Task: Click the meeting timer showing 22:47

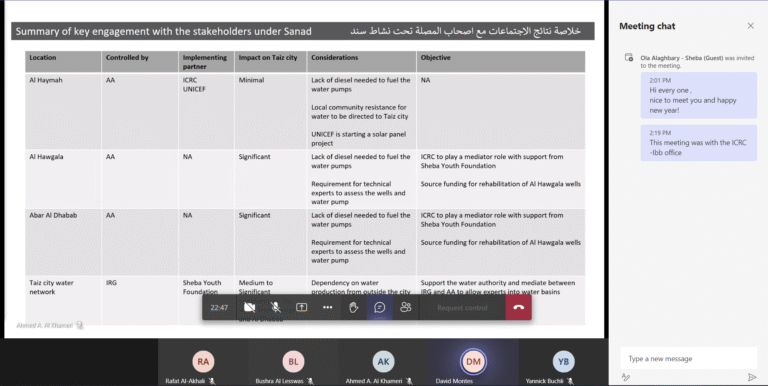Action: 219,308
